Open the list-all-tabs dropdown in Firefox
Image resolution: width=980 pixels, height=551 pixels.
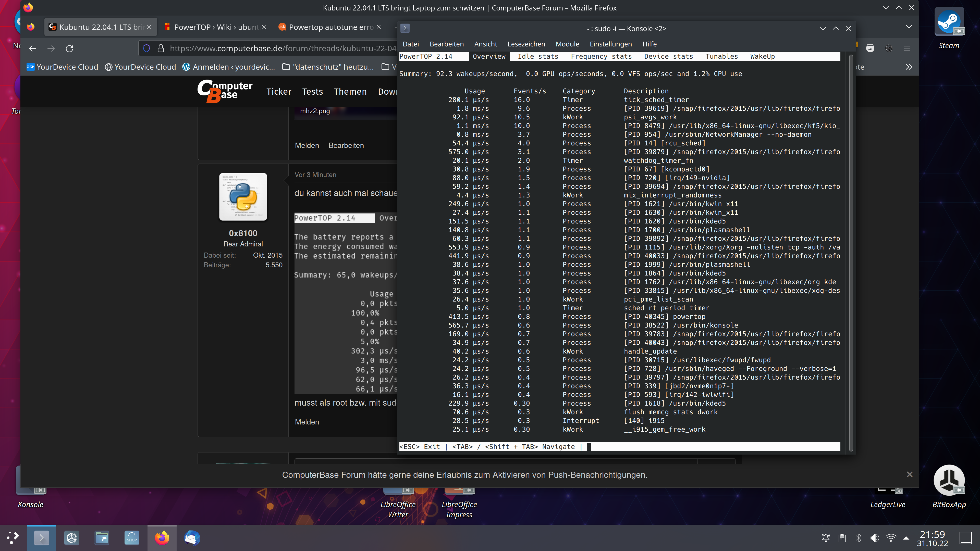click(x=909, y=27)
